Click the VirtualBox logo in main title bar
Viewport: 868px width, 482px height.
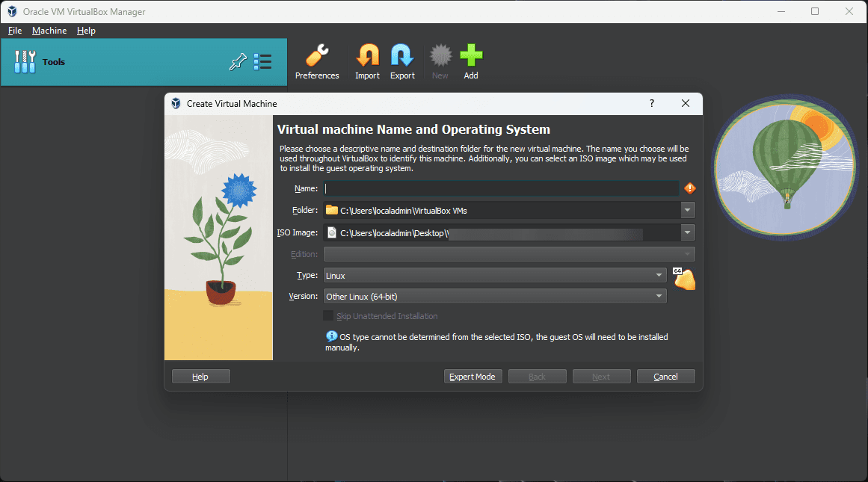coord(12,12)
